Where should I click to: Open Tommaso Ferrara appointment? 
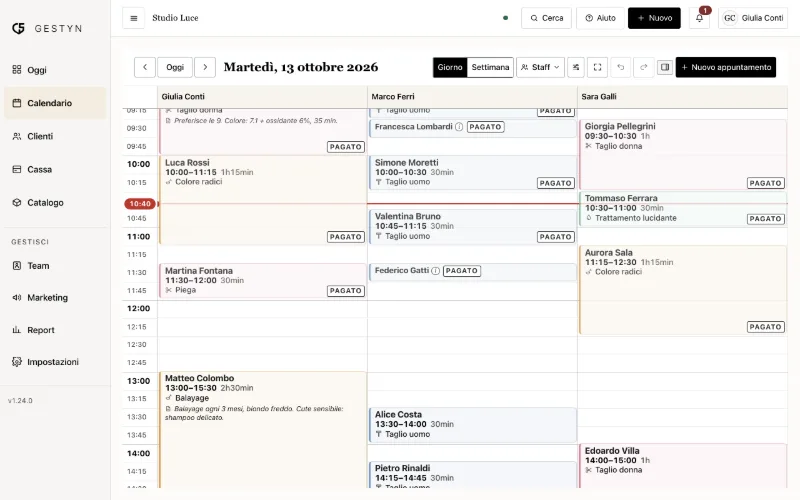683,209
